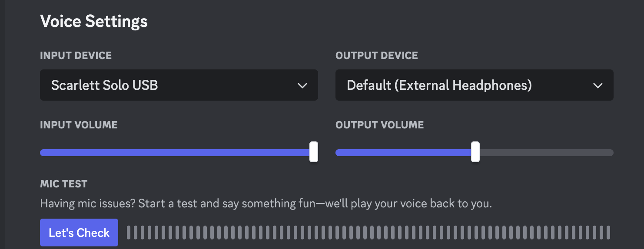Click the INPUT DEVICE label
Viewport: 644px width, 249px height.
76,56
